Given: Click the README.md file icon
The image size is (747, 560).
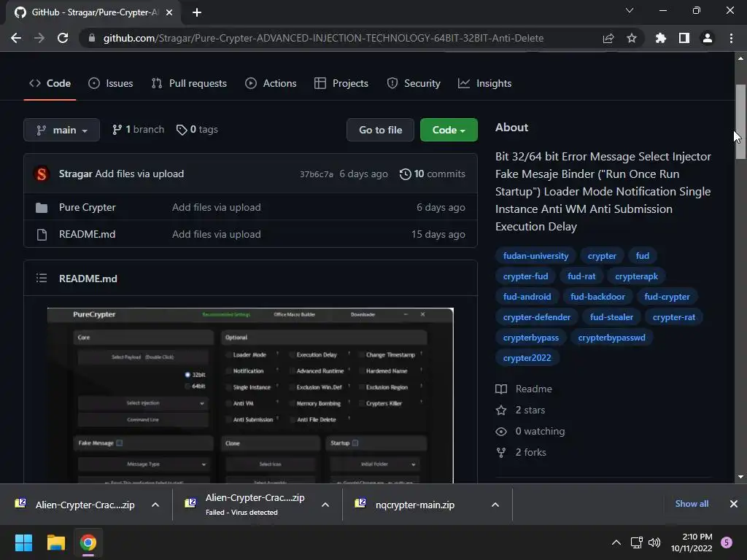Looking at the screenshot, I should pyautogui.click(x=42, y=234).
